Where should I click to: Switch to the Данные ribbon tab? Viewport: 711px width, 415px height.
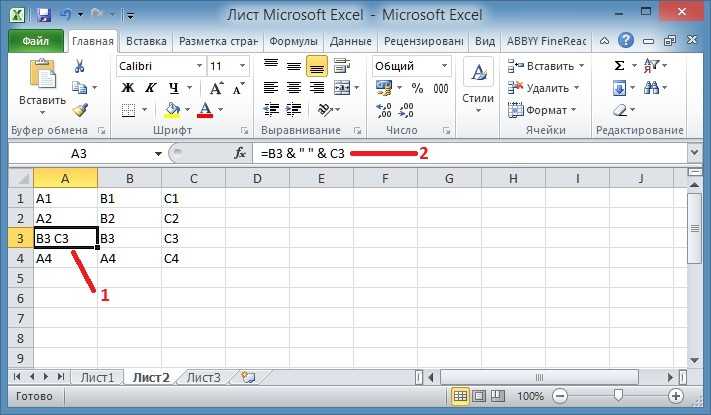(x=351, y=41)
